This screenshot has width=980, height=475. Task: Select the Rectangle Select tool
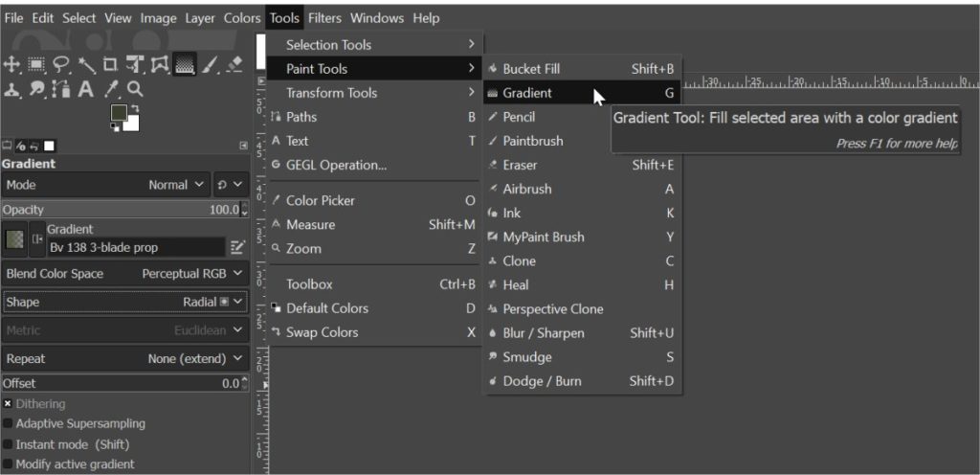pos(37,65)
